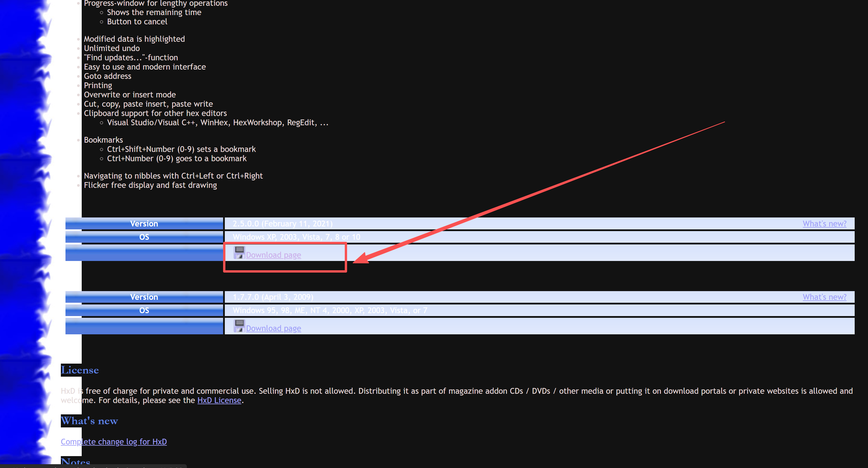
Task: Open Complete change log for HxD
Action: 114,442
